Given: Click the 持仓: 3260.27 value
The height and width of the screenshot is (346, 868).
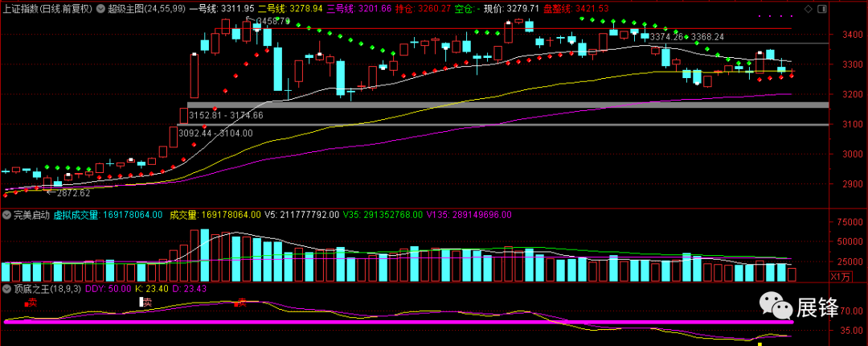Looking at the screenshot, I should click(424, 9).
